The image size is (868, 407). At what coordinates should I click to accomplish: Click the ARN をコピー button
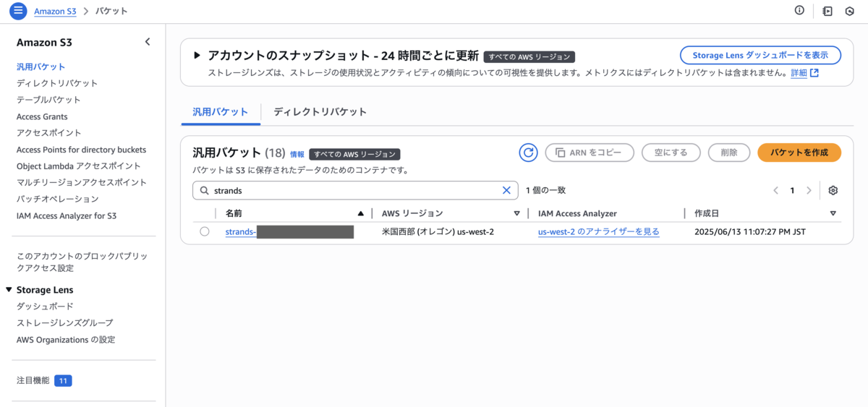[x=589, y=153]
